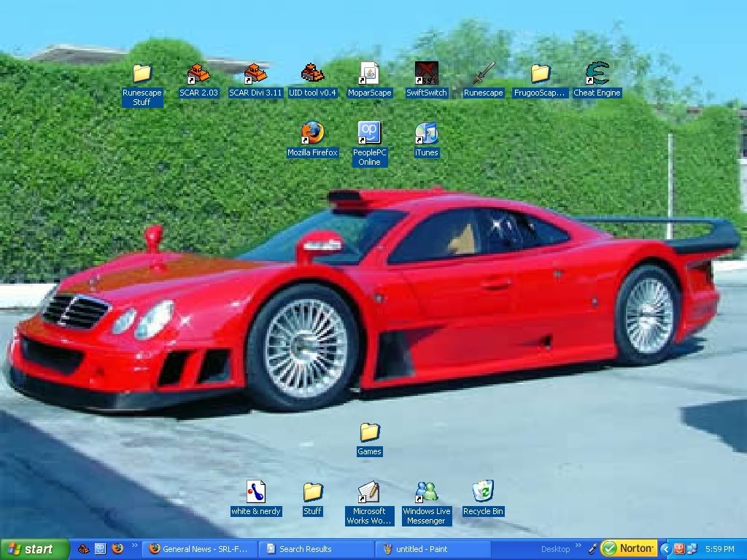Launch SCAR Divi 3.11 shortcut
This screenshot has width=747, height=560.
click(255, 74)
